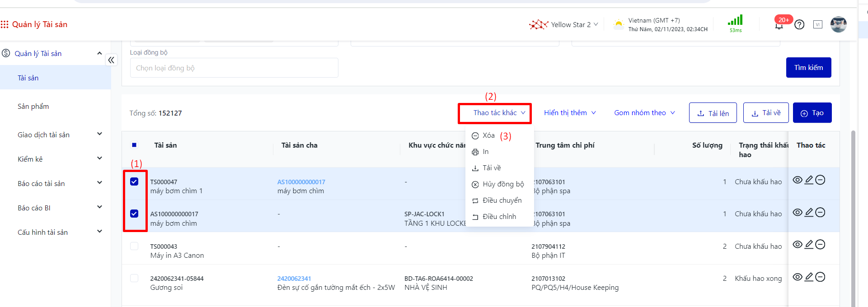Viewport: 868px width, 307px height.
Task: Uncheck the TS000047 row checkbox
Action: pos(134,181)
